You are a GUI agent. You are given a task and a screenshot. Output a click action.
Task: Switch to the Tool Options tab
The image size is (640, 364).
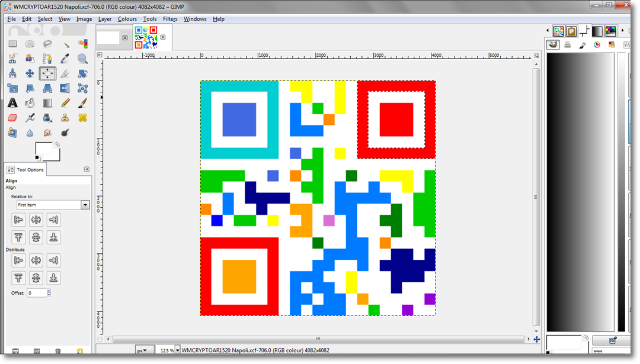(25, 169)
